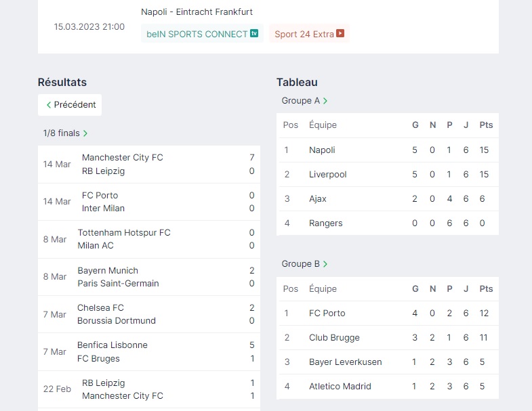Click the left chevron in Précédent button
The height and width of the screenshot is (411, 532).
(x=49, y=105)
